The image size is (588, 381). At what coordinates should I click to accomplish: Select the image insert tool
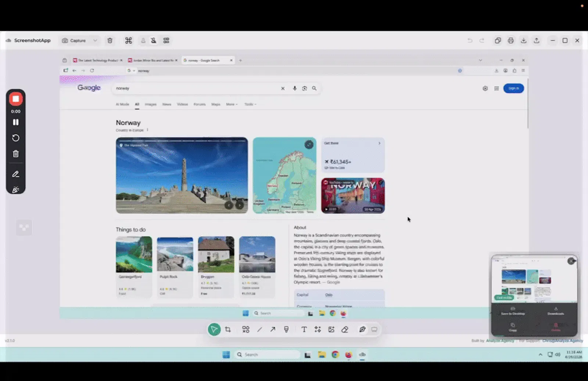click(x=331, y=329)
